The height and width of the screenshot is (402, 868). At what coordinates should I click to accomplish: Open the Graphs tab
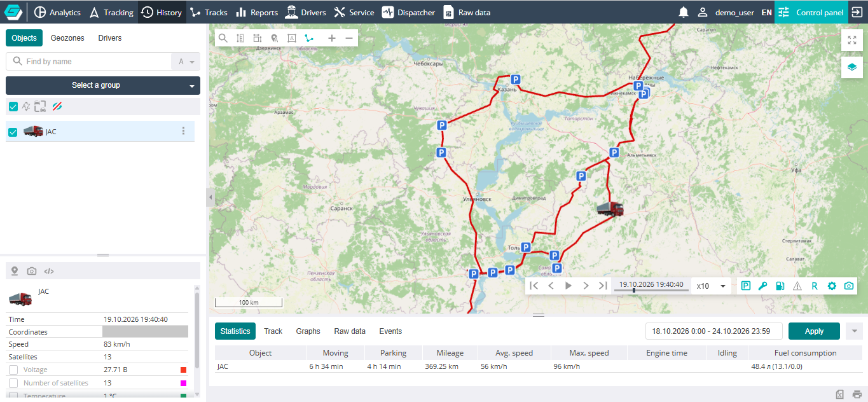pos(308,331)
